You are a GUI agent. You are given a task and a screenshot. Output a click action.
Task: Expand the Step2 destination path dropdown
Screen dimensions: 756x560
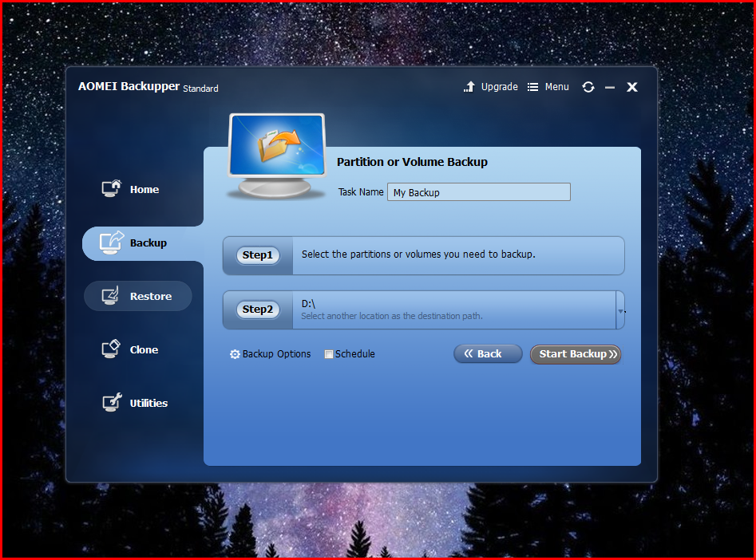[620, 311]
